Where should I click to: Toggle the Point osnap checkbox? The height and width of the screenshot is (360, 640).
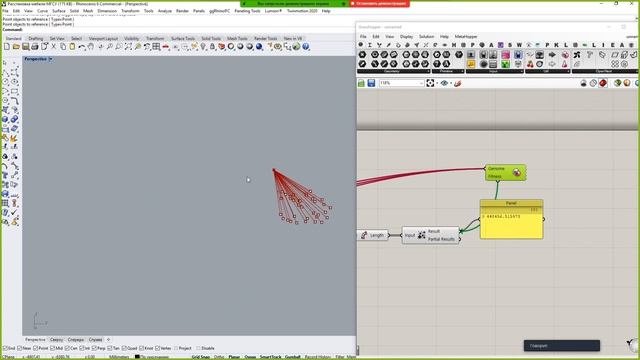pyautogui.click(x=36, y=348)
